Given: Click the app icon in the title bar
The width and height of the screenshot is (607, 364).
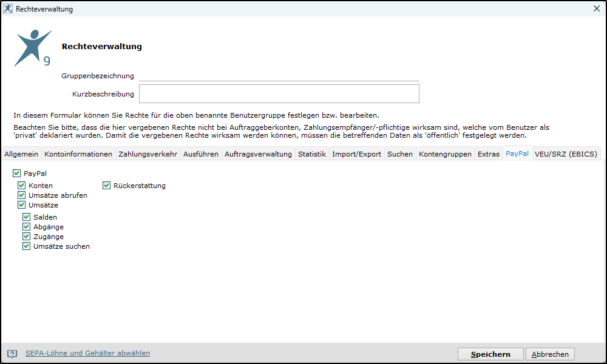Looking at the screenshot, I should 8,8.
